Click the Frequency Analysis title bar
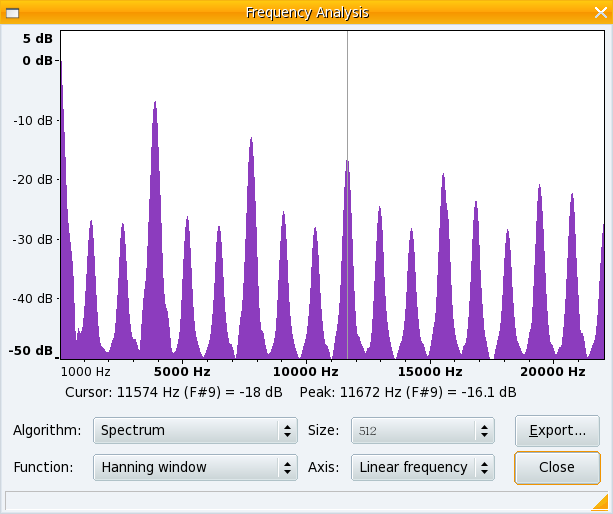613x514 pixels. point(306,12)
